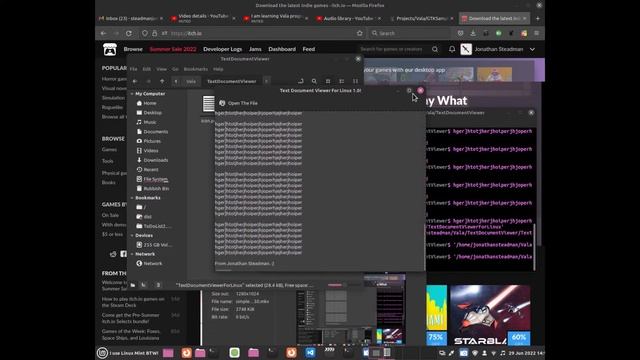Switch file manager to compact view
The height and width of the screenshot is (360, 640).
[356, 81]
